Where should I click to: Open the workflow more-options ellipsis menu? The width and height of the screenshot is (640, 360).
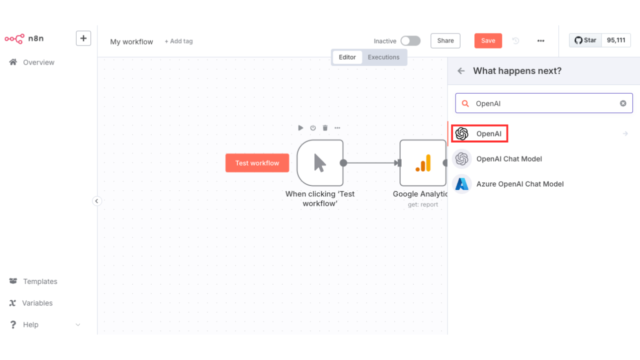tap(540, 41)
